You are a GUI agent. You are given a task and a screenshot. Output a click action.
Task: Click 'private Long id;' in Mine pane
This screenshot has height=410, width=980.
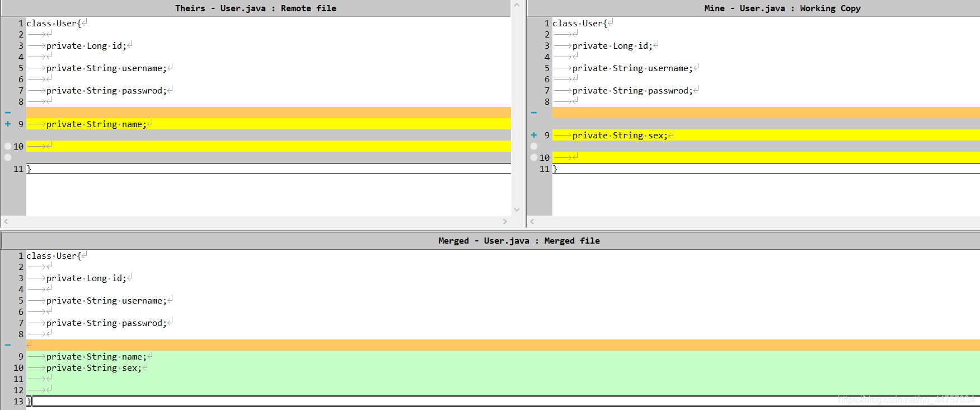click(x=612, y=46)
